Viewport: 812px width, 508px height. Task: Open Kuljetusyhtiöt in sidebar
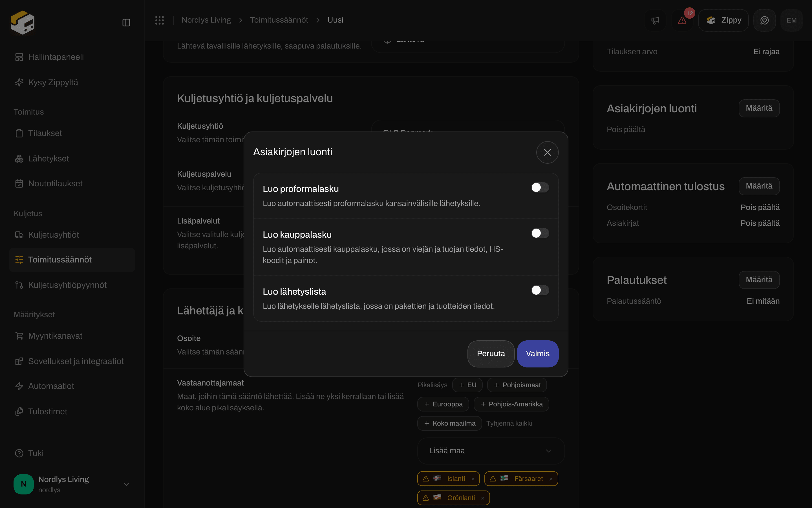72,235
